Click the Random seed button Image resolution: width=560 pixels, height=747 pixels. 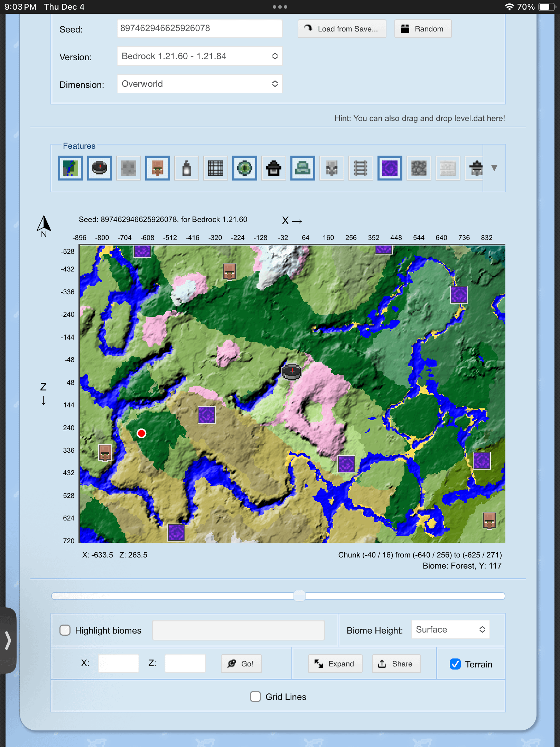coord(423,29)
